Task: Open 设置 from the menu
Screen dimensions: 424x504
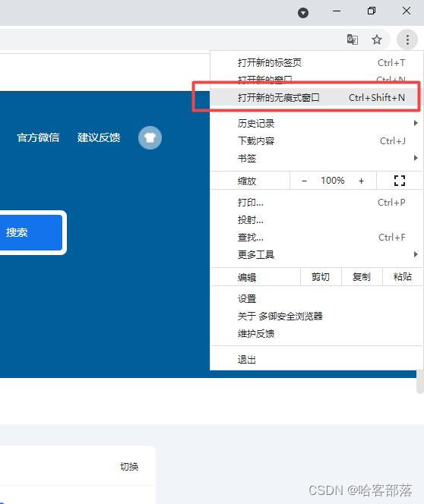Action: click(x=317, y=298)
